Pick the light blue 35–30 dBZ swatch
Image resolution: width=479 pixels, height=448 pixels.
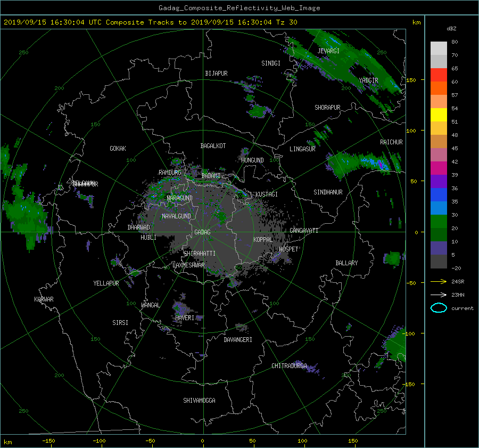pos(439,208)
